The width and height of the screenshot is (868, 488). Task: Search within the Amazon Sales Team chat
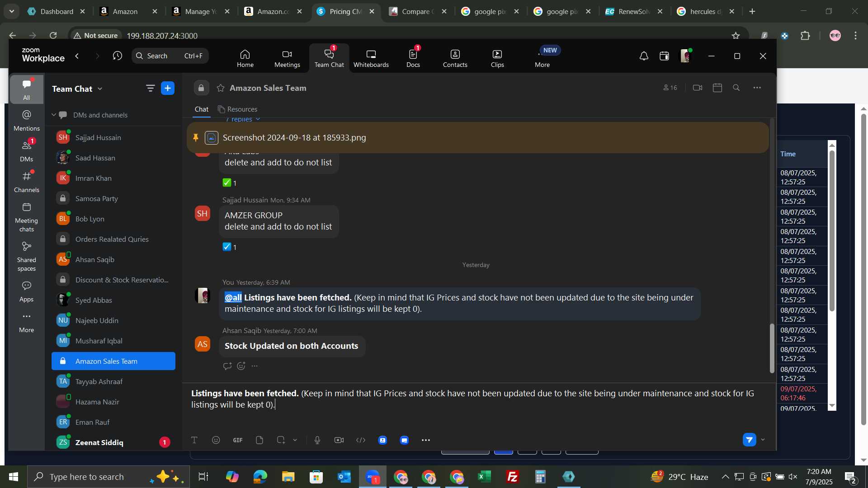(x=736, y=88)
